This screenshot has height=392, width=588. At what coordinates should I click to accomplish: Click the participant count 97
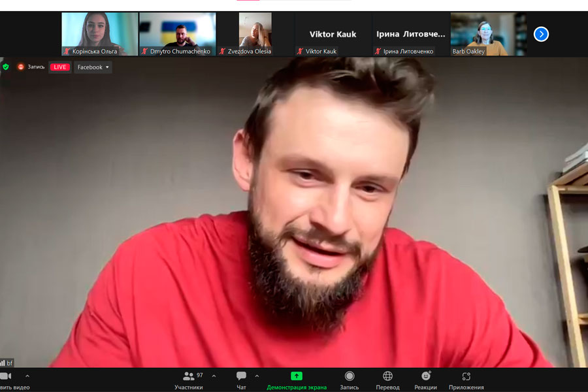pyautogui.click(x=200, y=375)
